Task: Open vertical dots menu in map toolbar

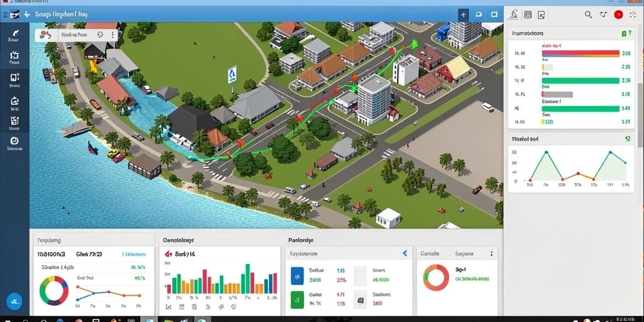Action: (112, 35)
